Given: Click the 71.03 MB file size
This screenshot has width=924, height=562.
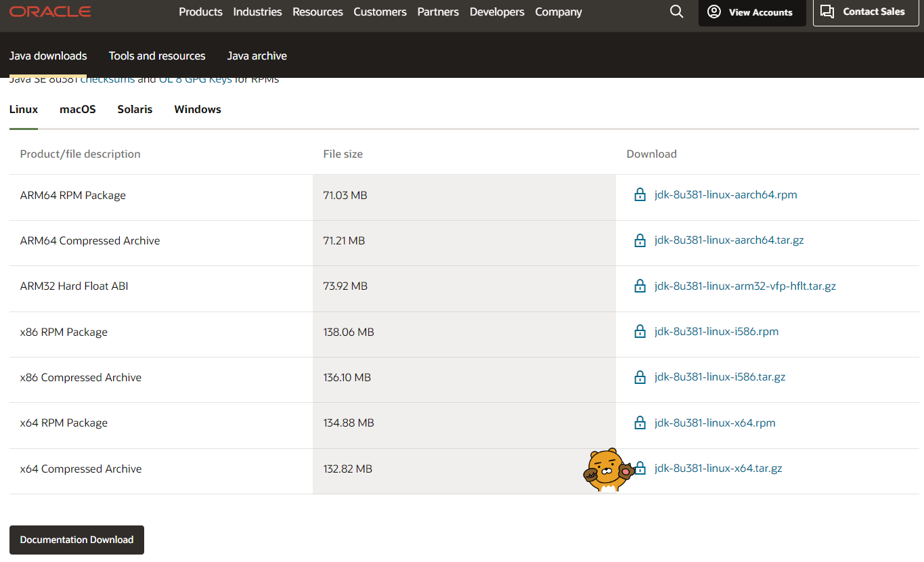Looking at the screenshot, I should click(345, 195).
